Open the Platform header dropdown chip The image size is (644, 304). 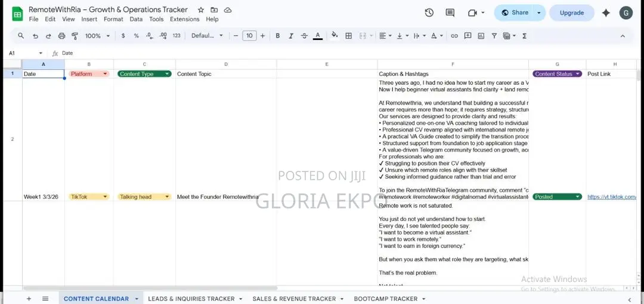pos(89,74)
